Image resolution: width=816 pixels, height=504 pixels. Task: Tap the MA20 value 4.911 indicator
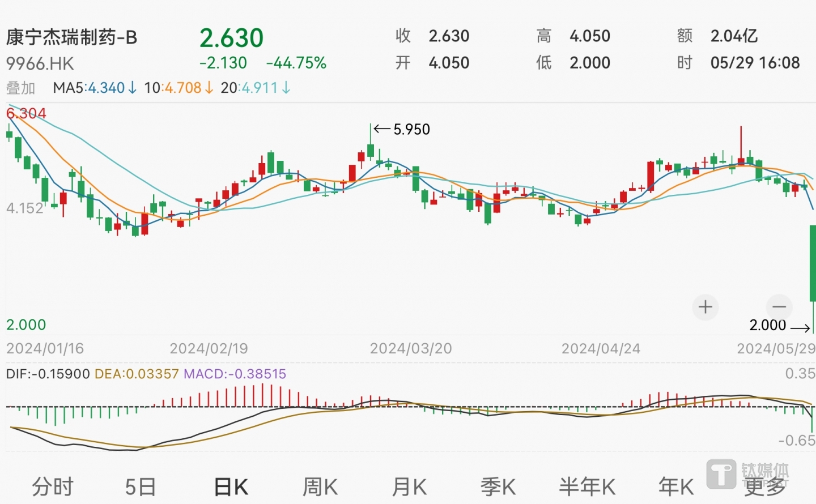tap(255, 88)
